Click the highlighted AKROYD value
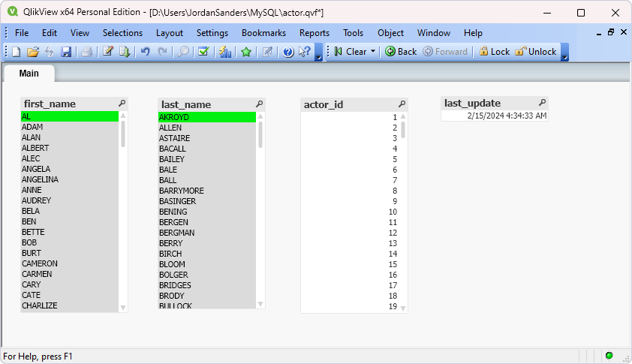Viewport: 632px width, 364px height. [x=207, y=117]
